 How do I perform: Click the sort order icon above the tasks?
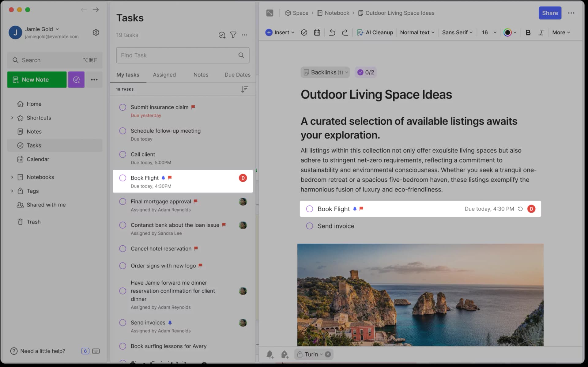pyautogui.click(x=244, y=89)
